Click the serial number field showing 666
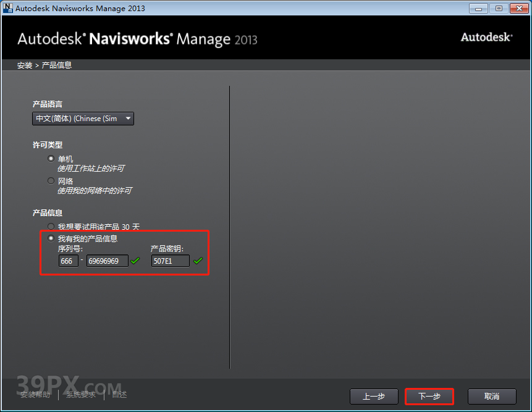 click(68, 261)
